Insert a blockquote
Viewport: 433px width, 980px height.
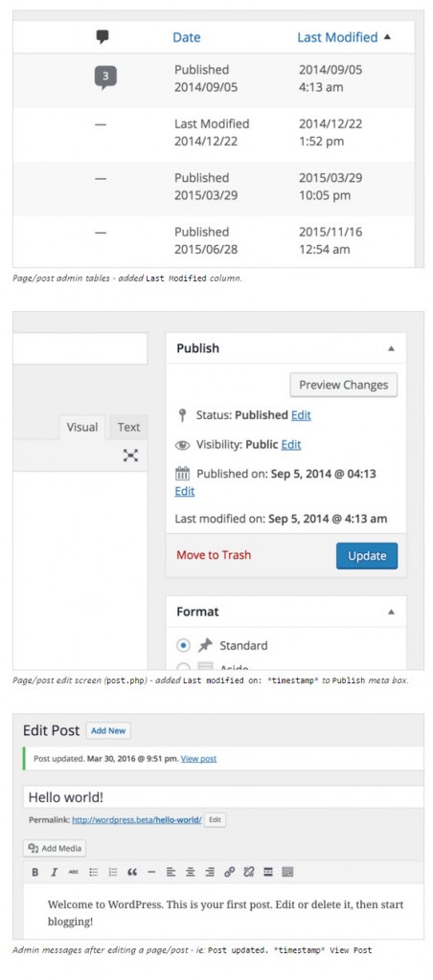point(132,872)
